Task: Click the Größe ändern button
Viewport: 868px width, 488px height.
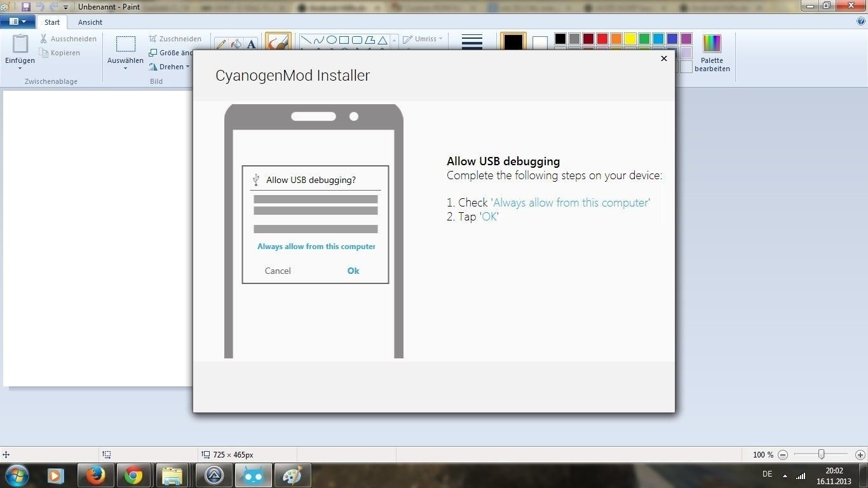Action: [170, 53]
